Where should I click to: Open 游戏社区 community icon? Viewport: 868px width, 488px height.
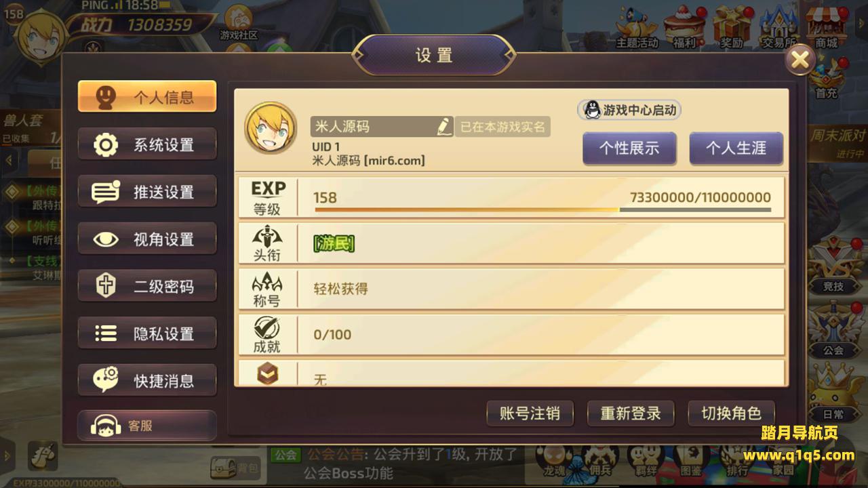pyautogui.click(x=239, y=24)
